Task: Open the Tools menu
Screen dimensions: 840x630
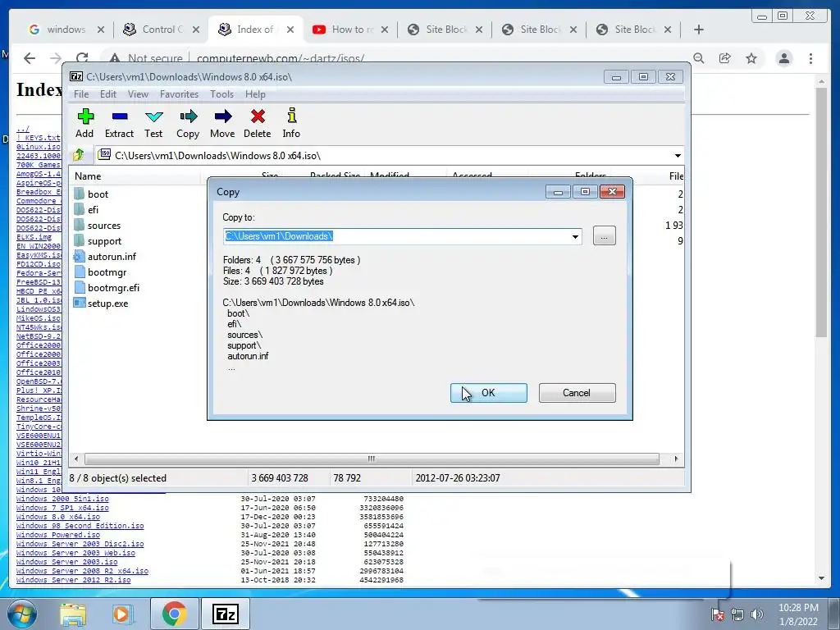Action: tap(221, 94)
